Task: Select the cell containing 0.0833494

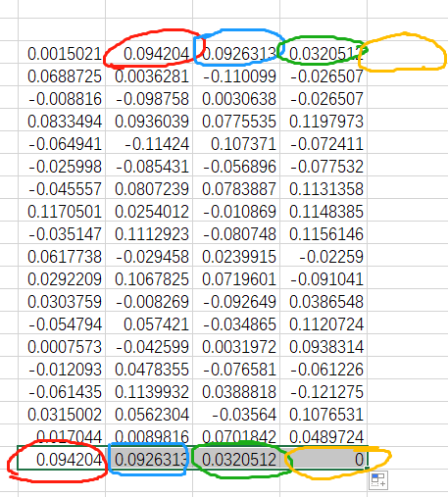Action: click(62, 120)
